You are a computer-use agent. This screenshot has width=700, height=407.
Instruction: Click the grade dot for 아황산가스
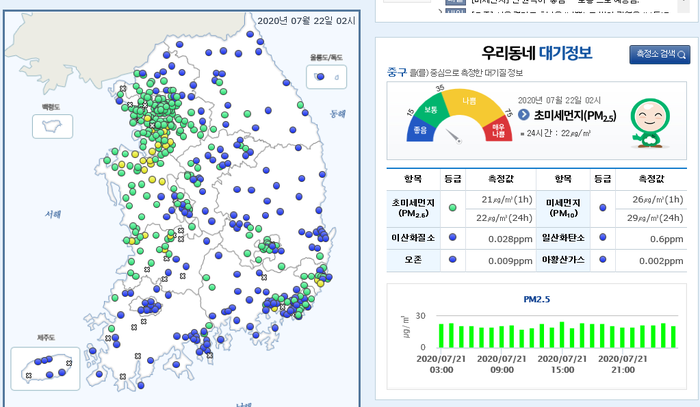coord(602,261)
